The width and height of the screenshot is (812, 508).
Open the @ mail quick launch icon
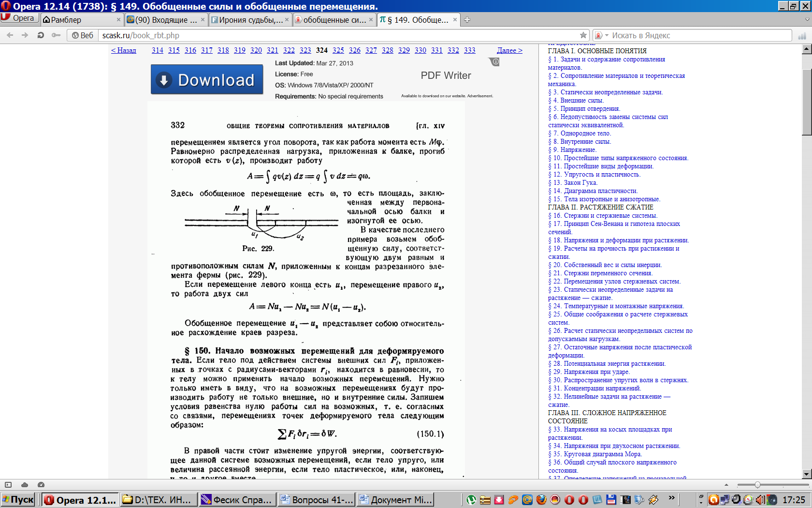[x=527, y=500]
